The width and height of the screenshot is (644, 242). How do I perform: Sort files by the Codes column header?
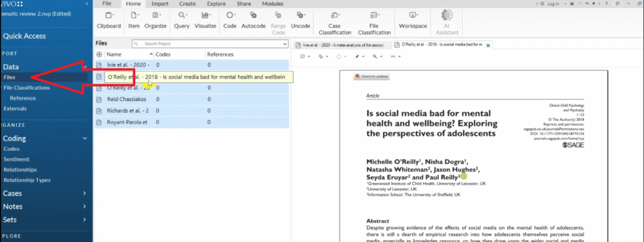pos(180,54)
